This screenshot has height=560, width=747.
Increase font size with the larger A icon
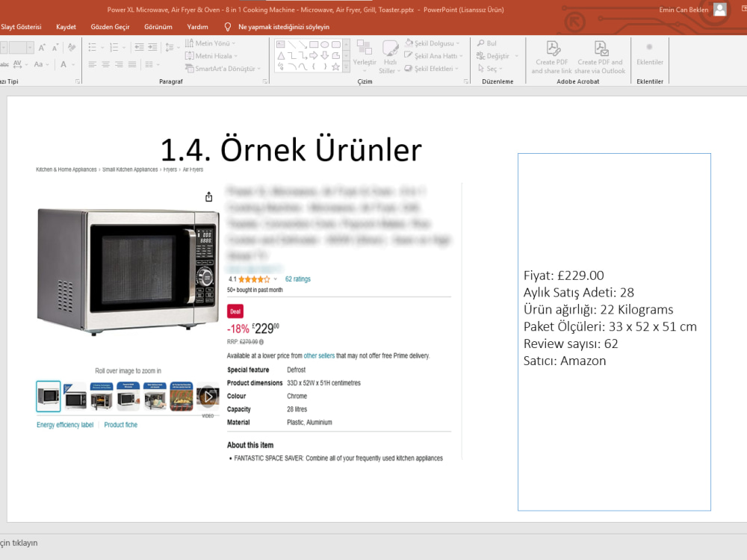(42, 47)
